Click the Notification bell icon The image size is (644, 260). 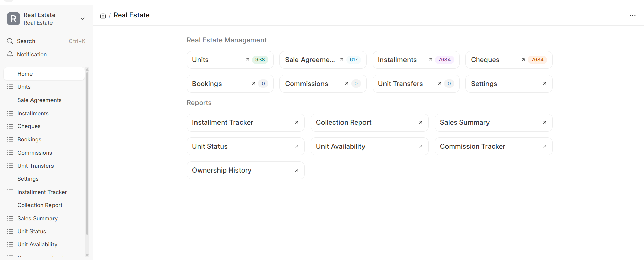[10, 54]
